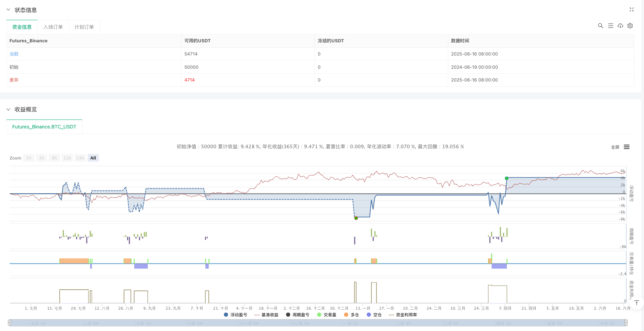Open the settings gear icon

click(x=630, y=26)
